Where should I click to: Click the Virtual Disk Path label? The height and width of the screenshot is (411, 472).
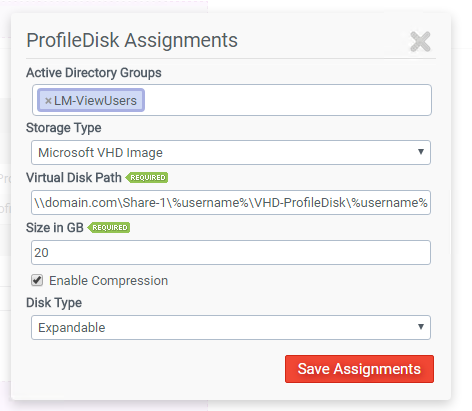(74, 178)
